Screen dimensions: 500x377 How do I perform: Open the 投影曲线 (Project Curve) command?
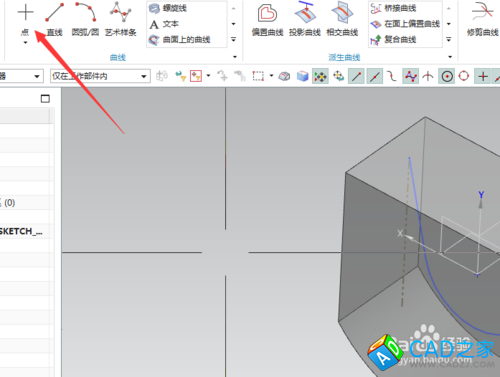[x=304, y=19]
